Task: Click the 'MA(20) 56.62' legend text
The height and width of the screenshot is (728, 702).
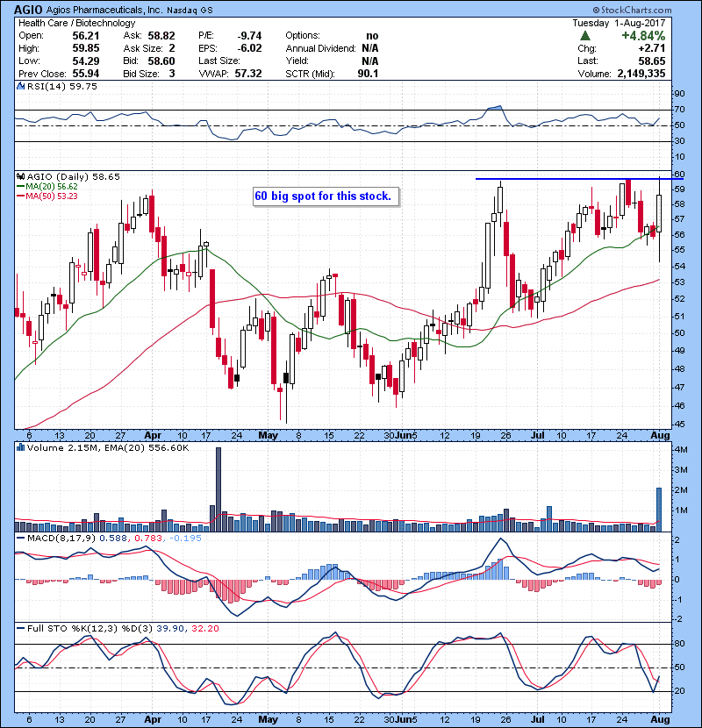Action: pyautogui.click(x=52, y=187)
